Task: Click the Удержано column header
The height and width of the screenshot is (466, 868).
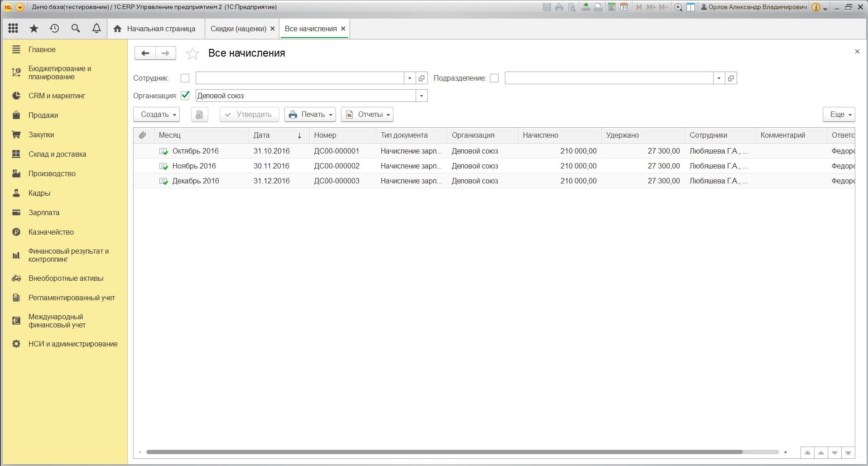Action: pos(643,135)
